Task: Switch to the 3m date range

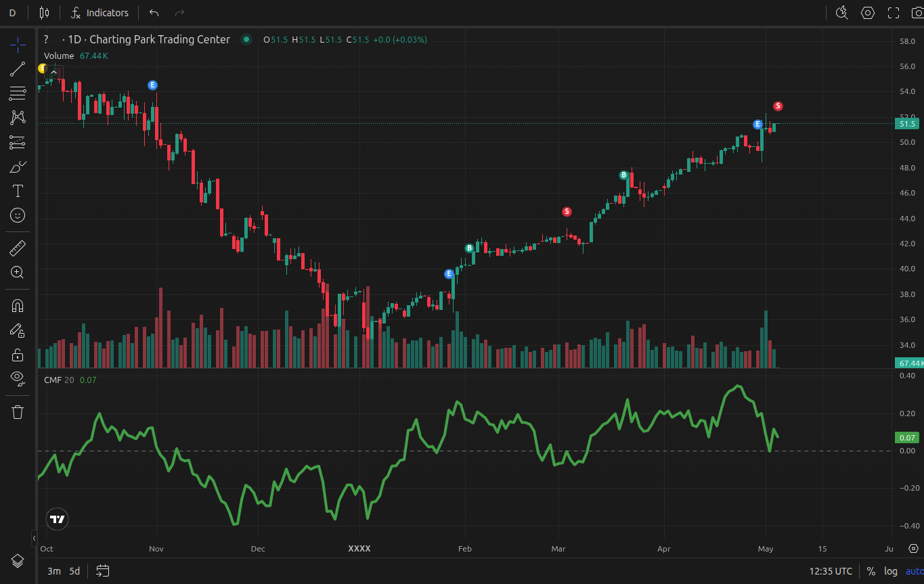Action: pos(53,571)
